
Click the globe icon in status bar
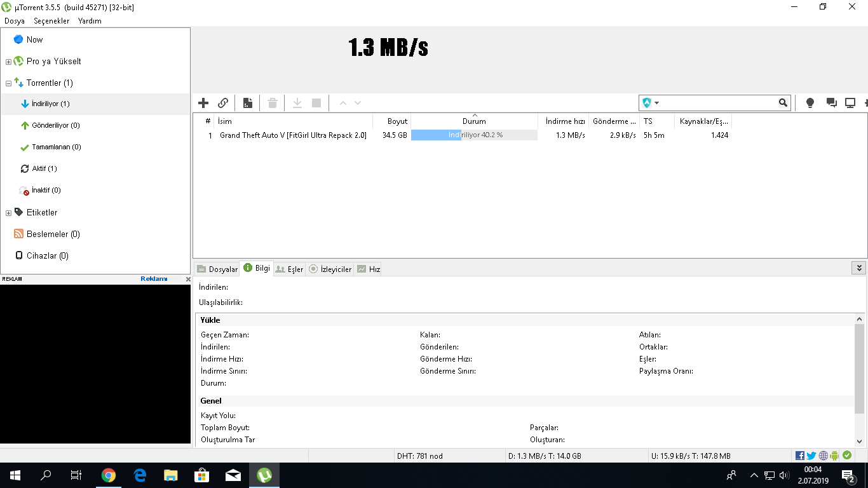click(x=824, y=456)
